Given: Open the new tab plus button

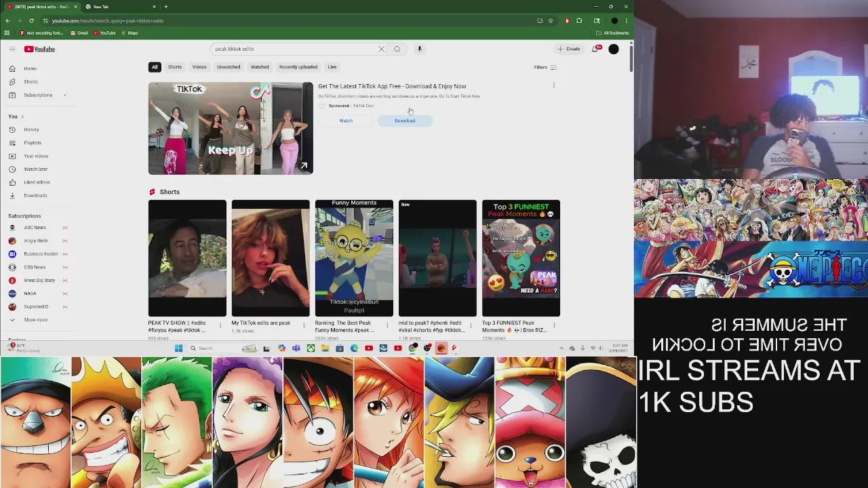Looking at the screenshot, I should (x=165, y=7).
